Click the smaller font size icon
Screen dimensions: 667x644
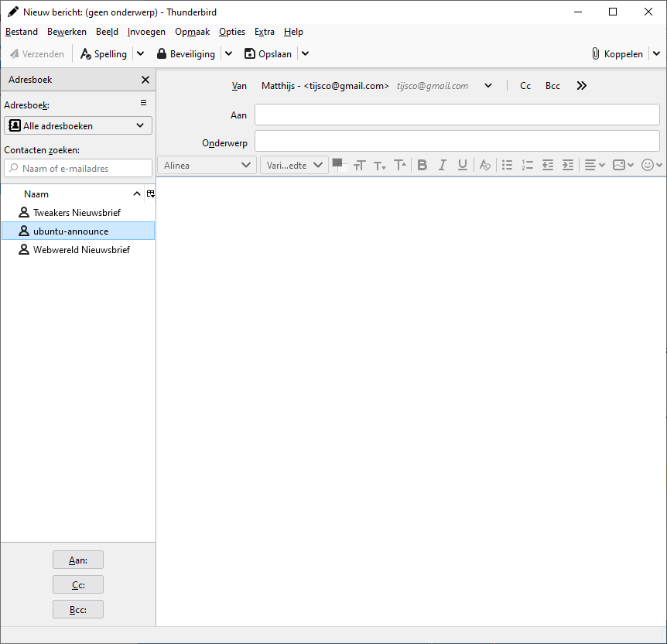click(x=380, y=165)
